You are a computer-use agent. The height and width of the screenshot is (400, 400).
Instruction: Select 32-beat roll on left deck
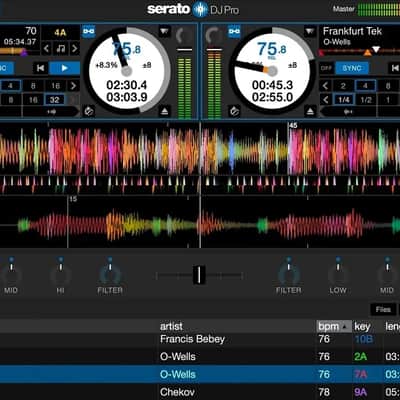tap(55, 100)
